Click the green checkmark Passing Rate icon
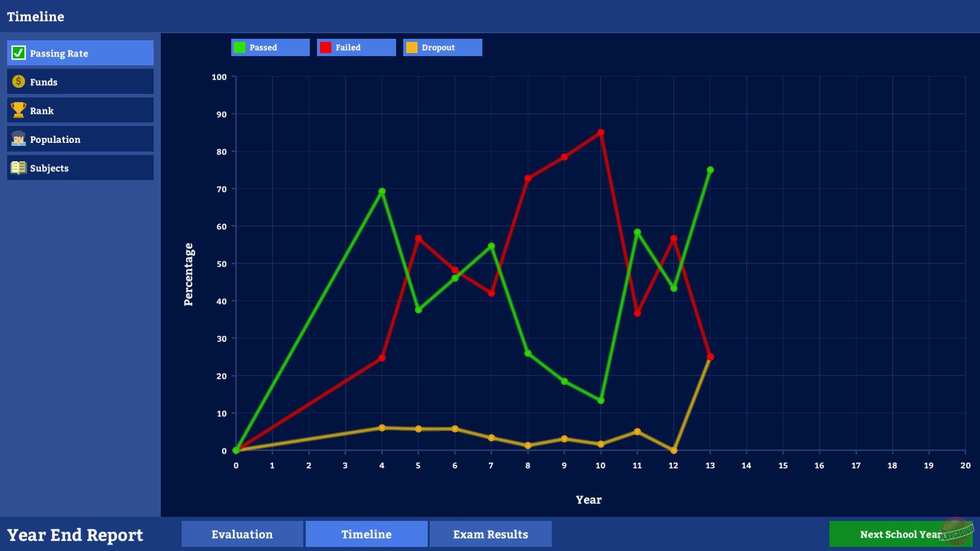 pos(18,53)
